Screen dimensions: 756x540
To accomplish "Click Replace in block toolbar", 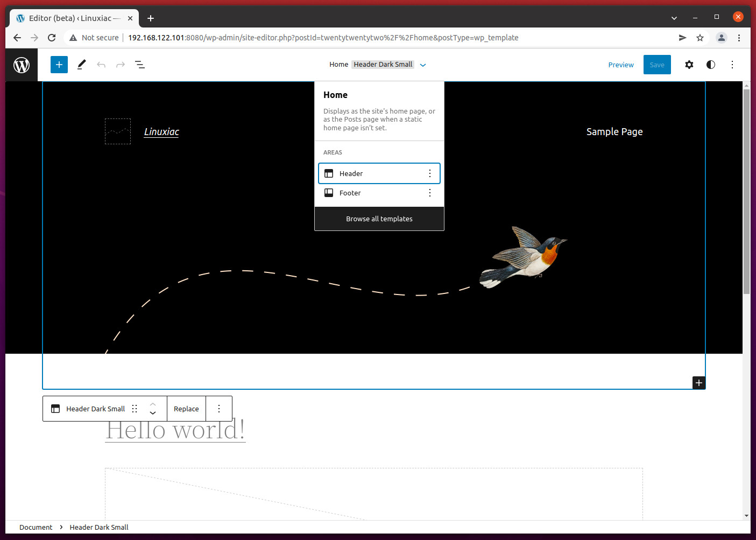I will (x=186, y=409).
